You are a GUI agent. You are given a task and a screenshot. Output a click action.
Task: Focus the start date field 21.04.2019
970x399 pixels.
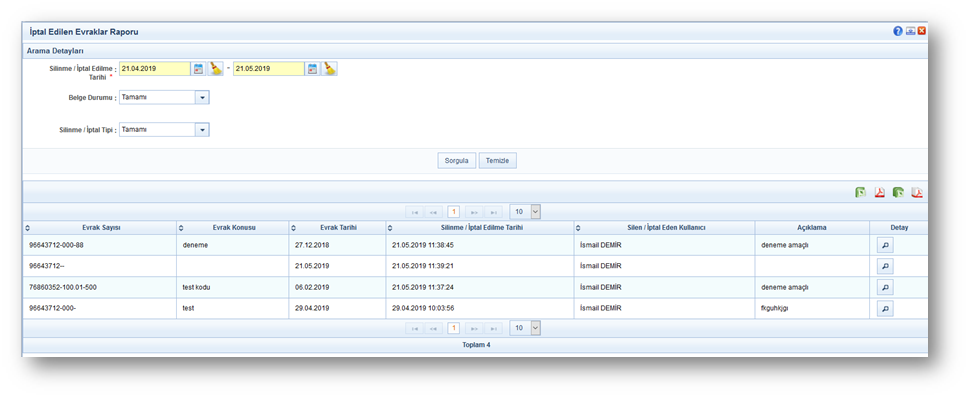pos(155,69)
